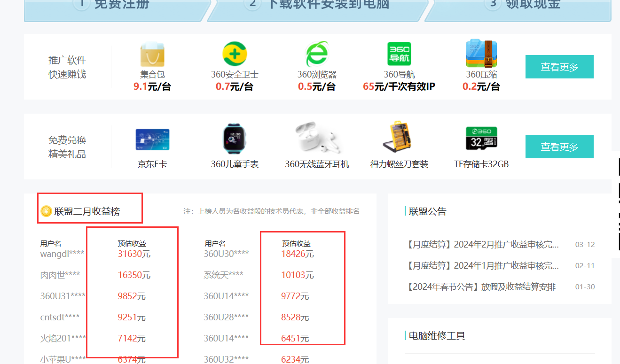
Task: Open the 2024年1月推广收益审核 announcement
Action: 482,266
